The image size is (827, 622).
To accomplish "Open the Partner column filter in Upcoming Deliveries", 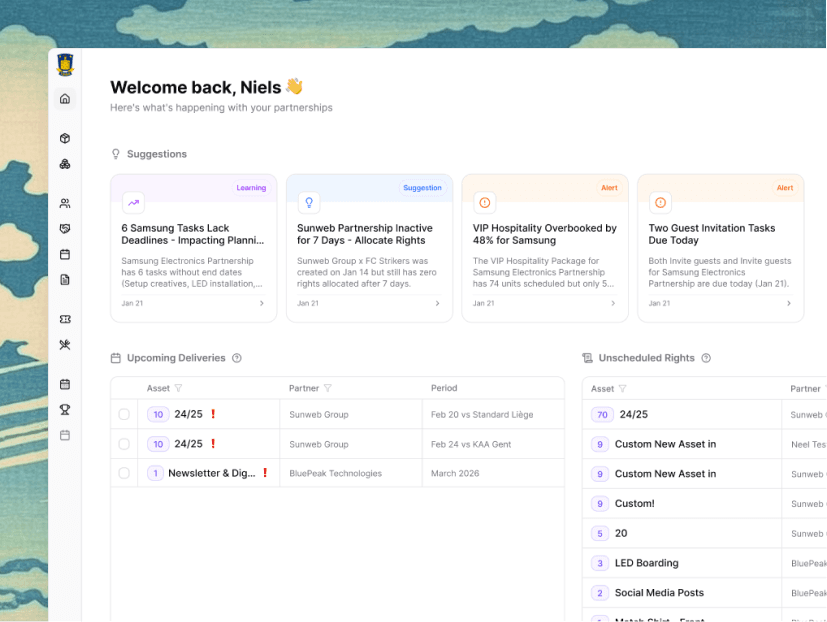I will pos(326,387).
